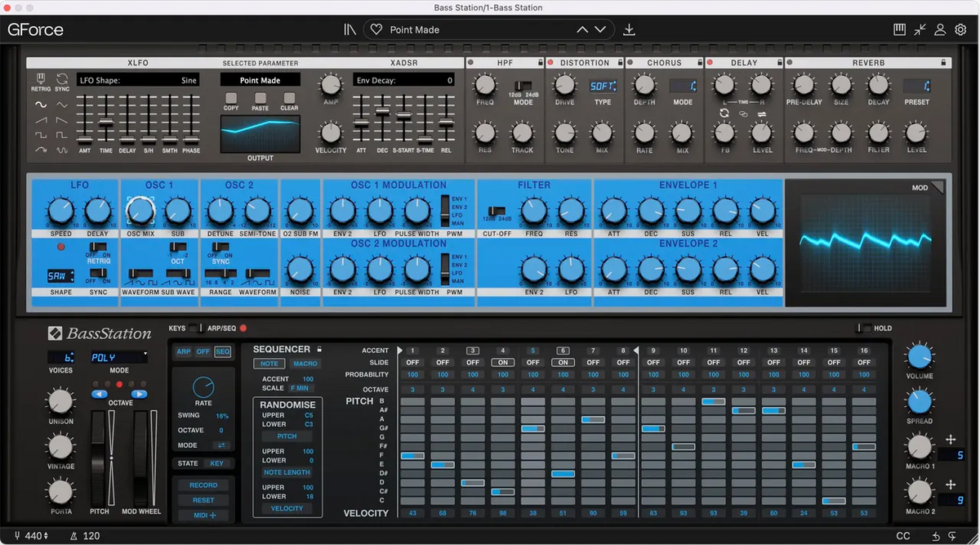Click the Delay link chain icon
This screenshot has width=980, height=545.
click(742, 114)
